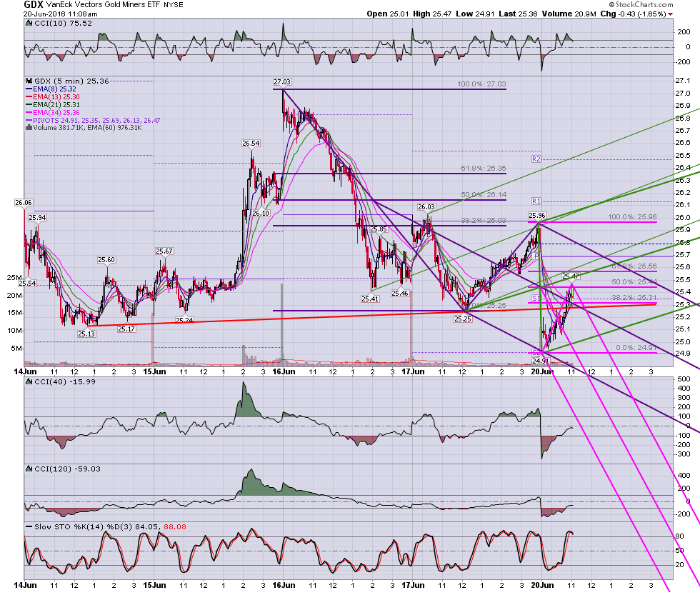The width and height of the screenshot is (700, 595).
Task: Click the R1 pivot label
Action: (536, 201)
